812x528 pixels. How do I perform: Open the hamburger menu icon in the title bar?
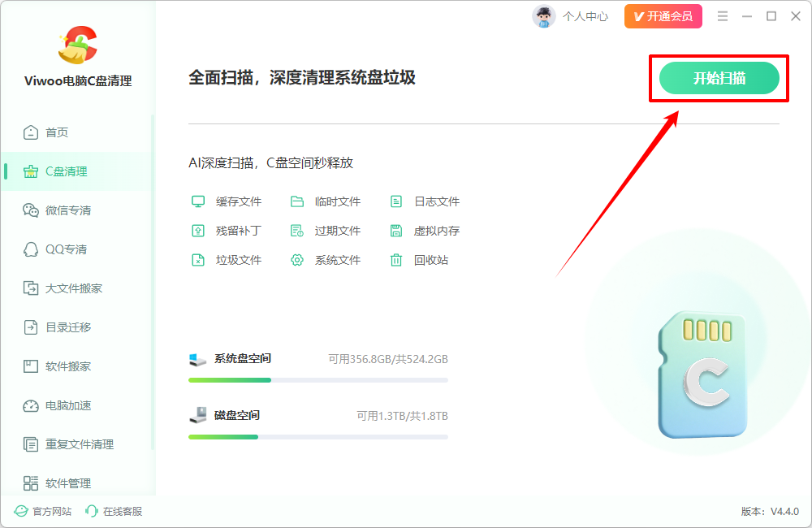coord(723,16)
